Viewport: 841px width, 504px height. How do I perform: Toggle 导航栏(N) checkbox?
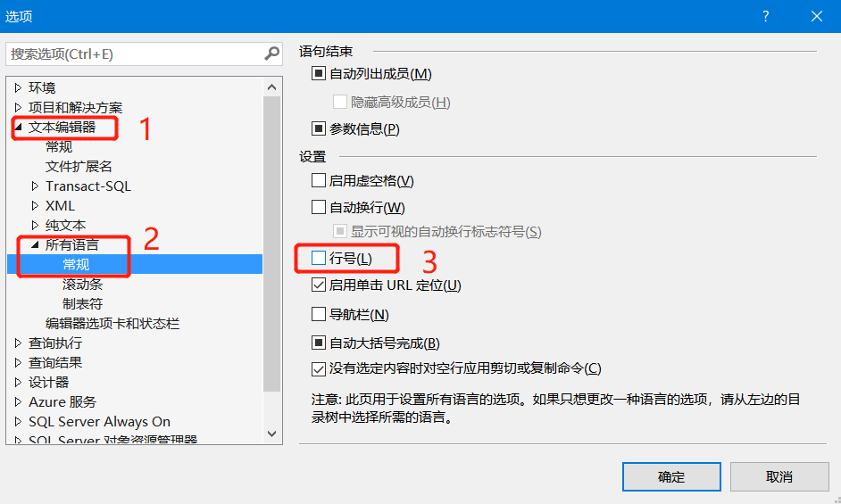[x=319, y=314]
